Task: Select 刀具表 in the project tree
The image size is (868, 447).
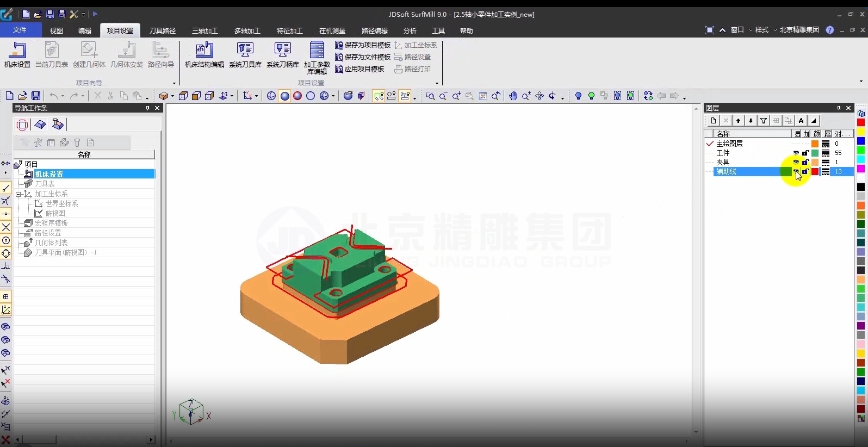Action: 45,184
